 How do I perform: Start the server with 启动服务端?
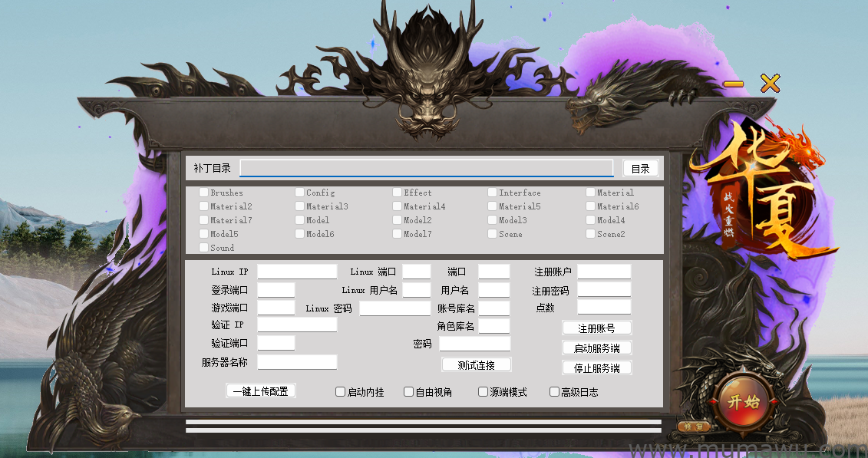[596, 348]
